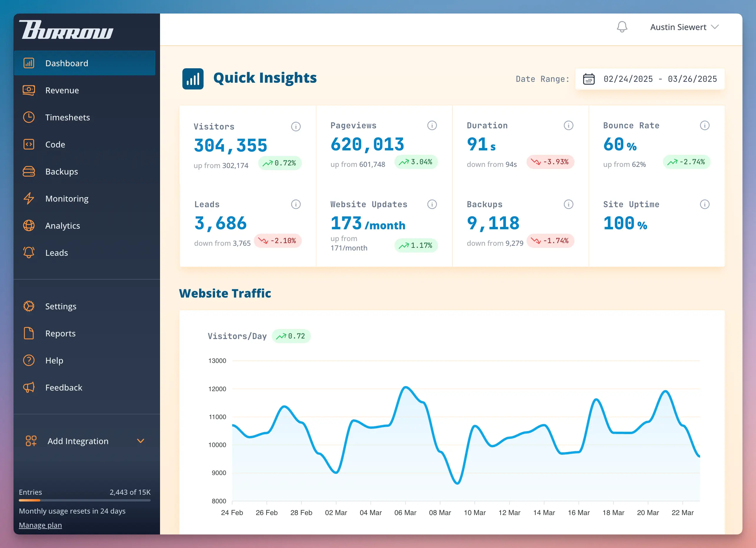Show info for Site Uptime card
Image resolution: width=756 pixels, height=548 pixels.
[x=705, y=204]
